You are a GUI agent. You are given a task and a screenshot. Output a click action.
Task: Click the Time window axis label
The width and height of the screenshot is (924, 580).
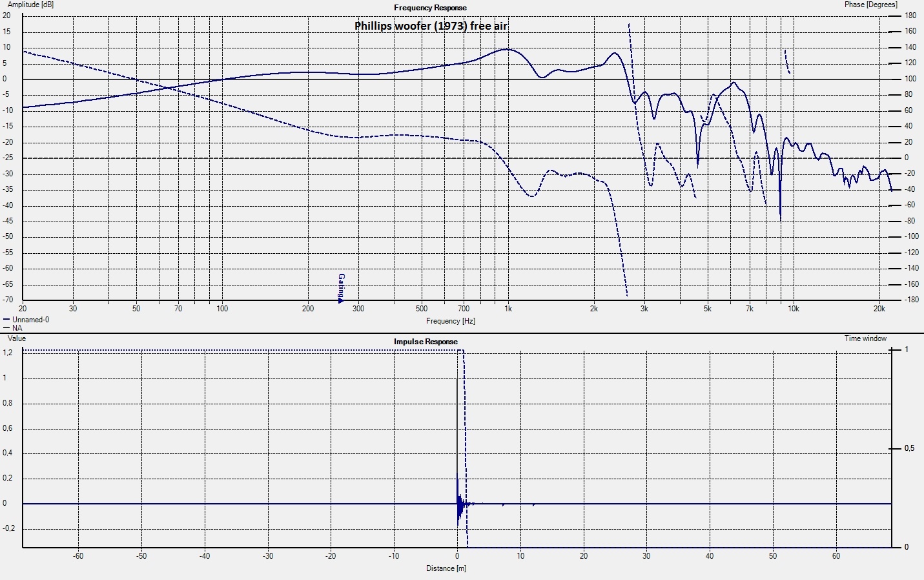coord(865,338)
